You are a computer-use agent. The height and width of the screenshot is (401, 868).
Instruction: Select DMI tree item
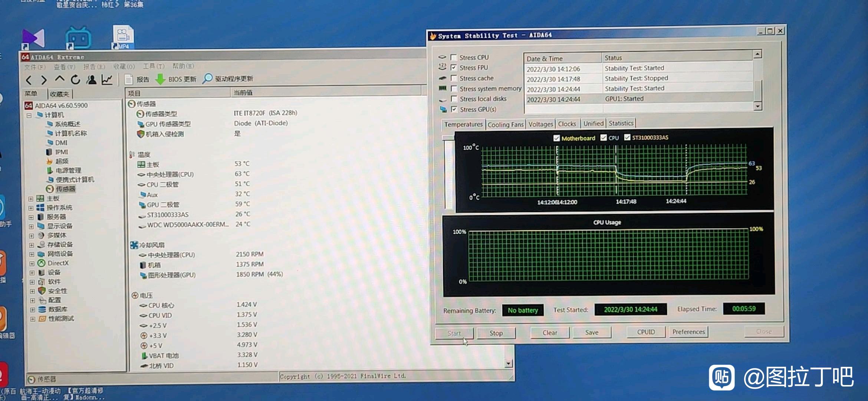pos(57,143)
